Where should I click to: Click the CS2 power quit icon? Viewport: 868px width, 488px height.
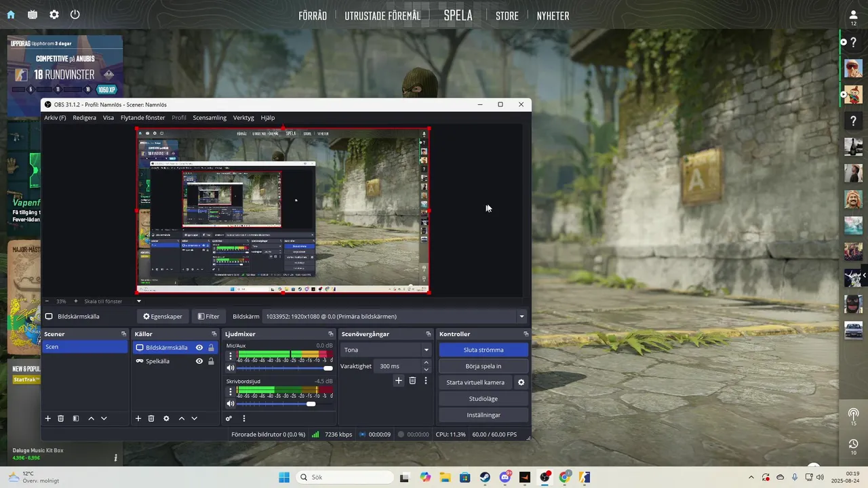click(x=75, y=15)
